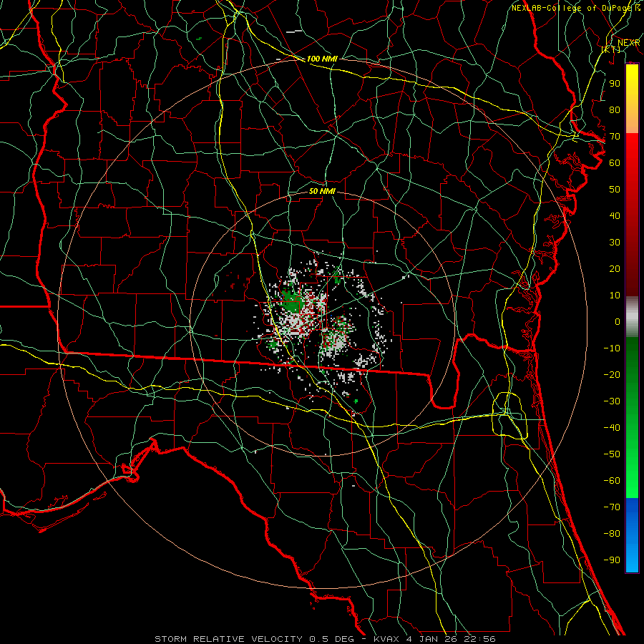Select the -50 value on velocity scale

[x=612, y=454]
